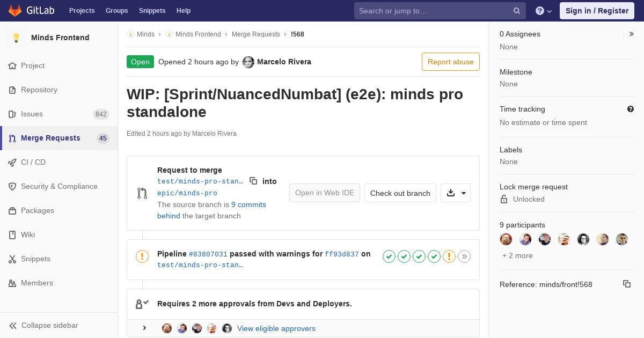Open Groups in top navigation
Image resolution: width=644 pixels, height=338 pixels.
[117, 11]
